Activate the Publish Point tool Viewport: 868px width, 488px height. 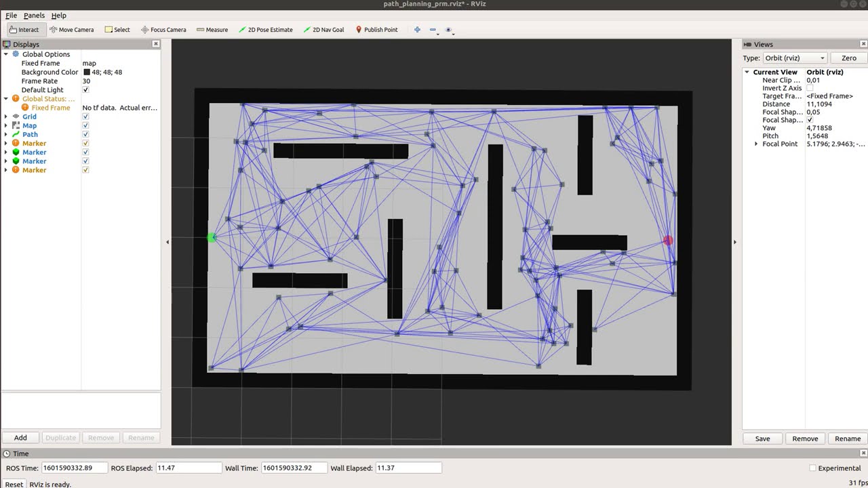tap(376, 30)
